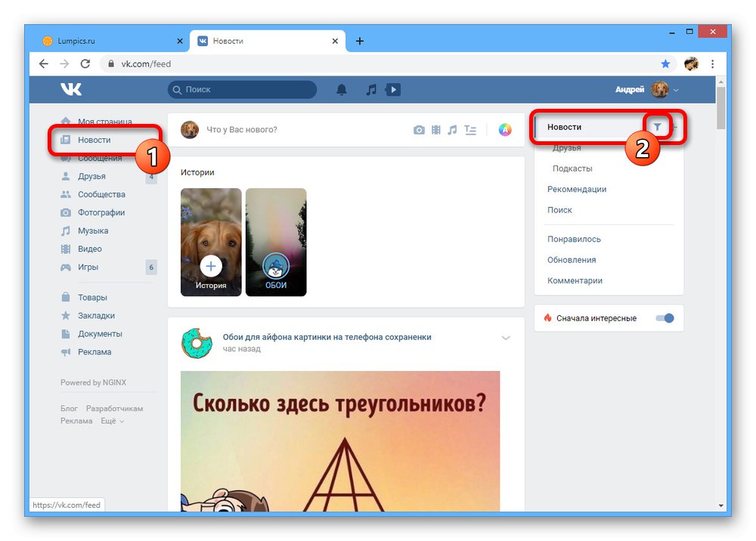This screenshot has width=756, height=541.
Task: Bookmark the page with the star icon
Action: 665,64
